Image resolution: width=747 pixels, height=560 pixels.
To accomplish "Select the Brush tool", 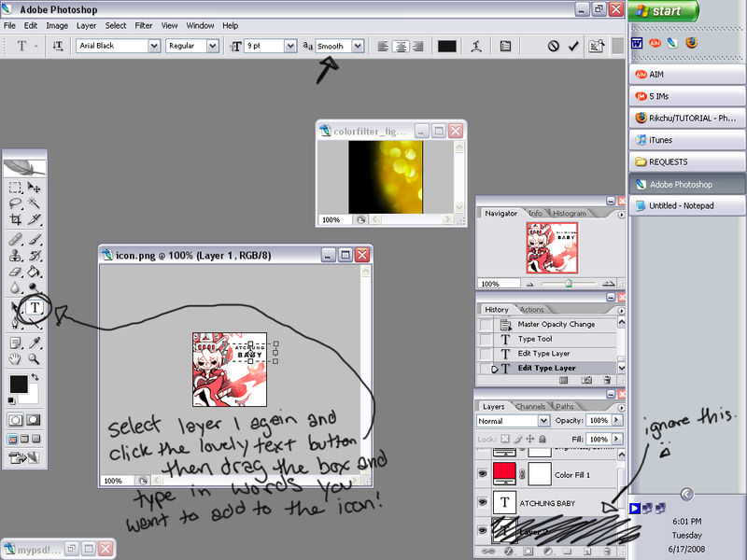I will click(34, 239).
